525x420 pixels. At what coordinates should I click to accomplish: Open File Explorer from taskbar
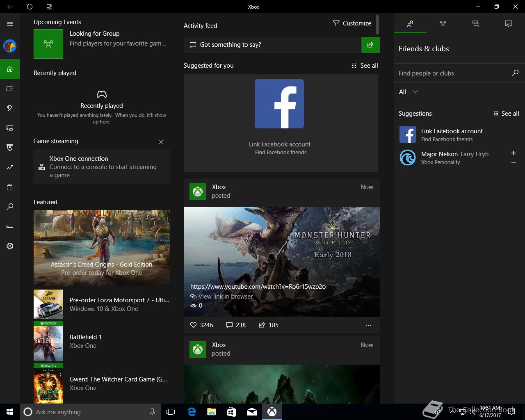point(212,412)
